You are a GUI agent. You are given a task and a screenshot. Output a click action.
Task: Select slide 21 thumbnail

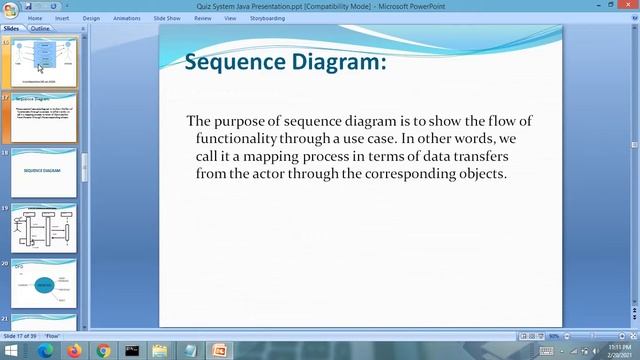43,322
